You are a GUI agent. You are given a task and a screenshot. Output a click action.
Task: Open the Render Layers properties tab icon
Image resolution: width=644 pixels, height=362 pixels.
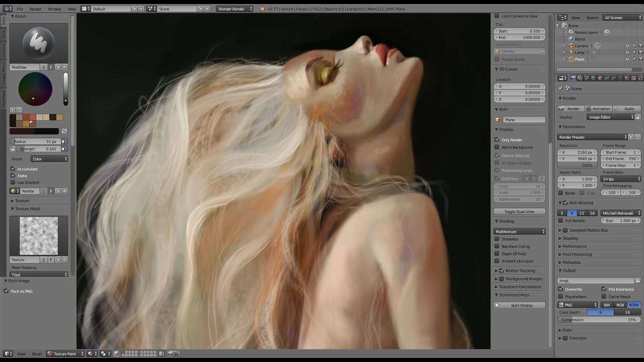(580, 78)
